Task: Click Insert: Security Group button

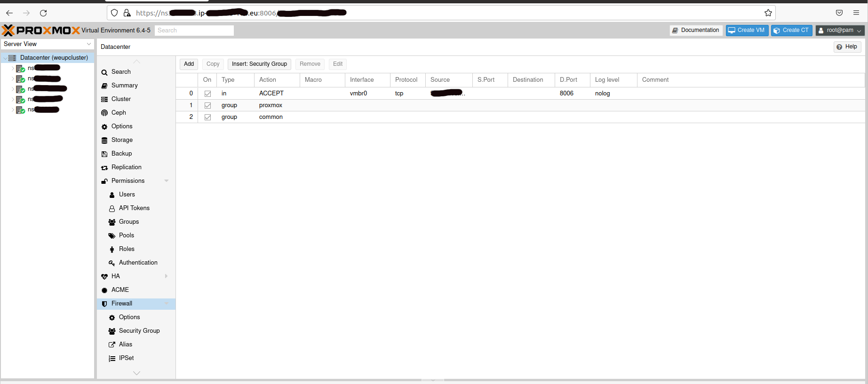Action: [x=259, y=64]
